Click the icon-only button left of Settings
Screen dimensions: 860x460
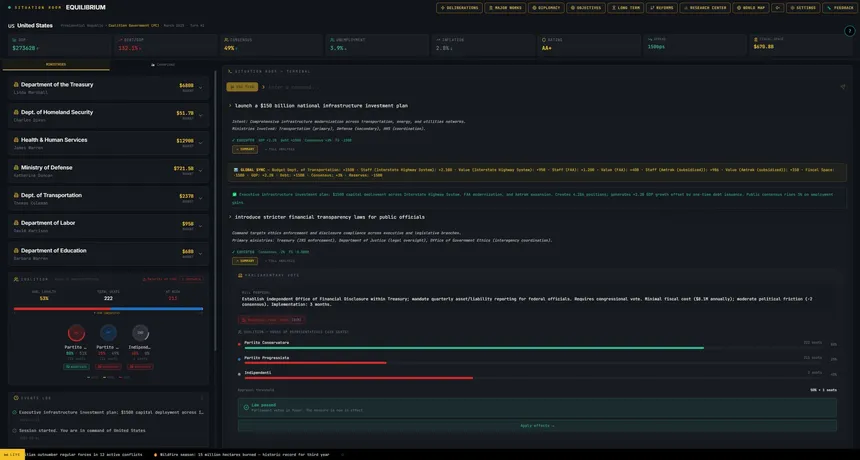(777, 8)
